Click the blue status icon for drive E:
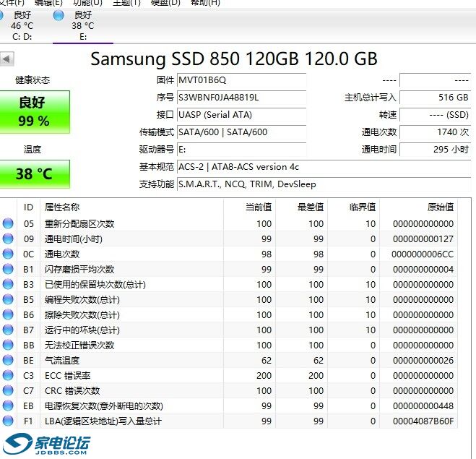The width and height of the screenshot is (476, 459). click(59, 15)
